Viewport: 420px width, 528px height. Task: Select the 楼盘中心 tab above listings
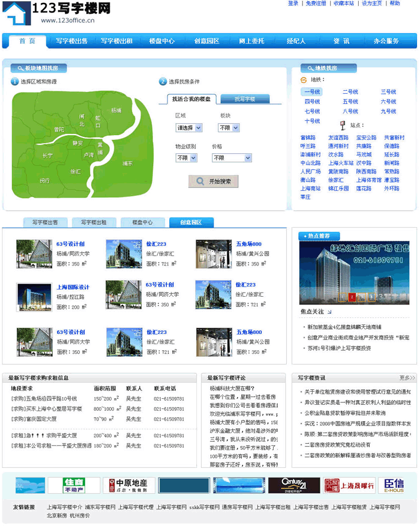tap(142, 222)
